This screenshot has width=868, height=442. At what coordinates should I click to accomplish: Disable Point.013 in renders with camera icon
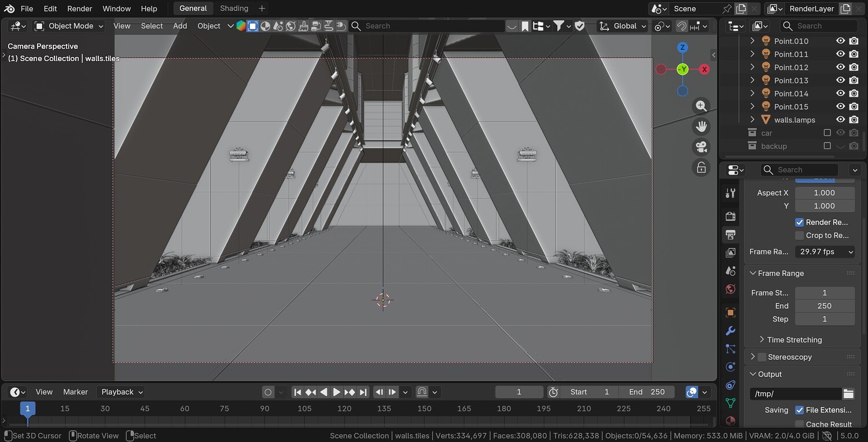tap(854, 81)
